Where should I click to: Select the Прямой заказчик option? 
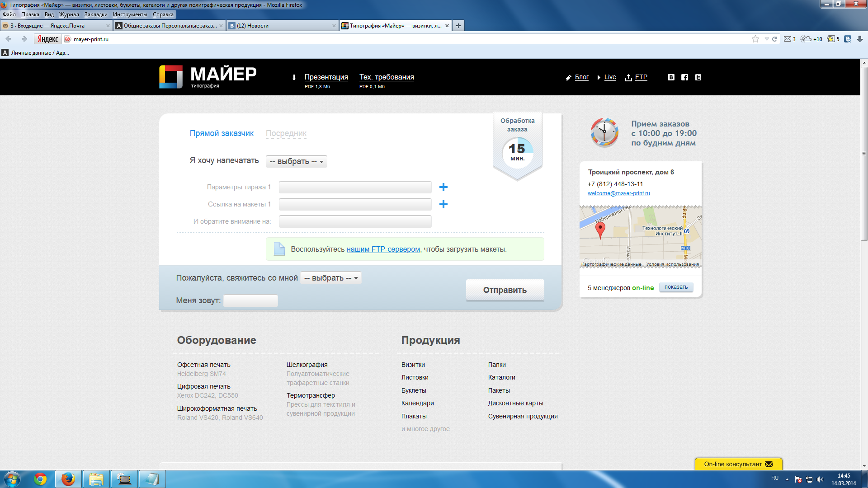click(222, 133)
